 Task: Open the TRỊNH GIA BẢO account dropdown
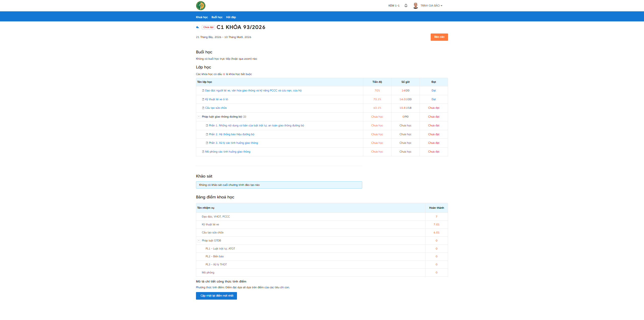431,6
